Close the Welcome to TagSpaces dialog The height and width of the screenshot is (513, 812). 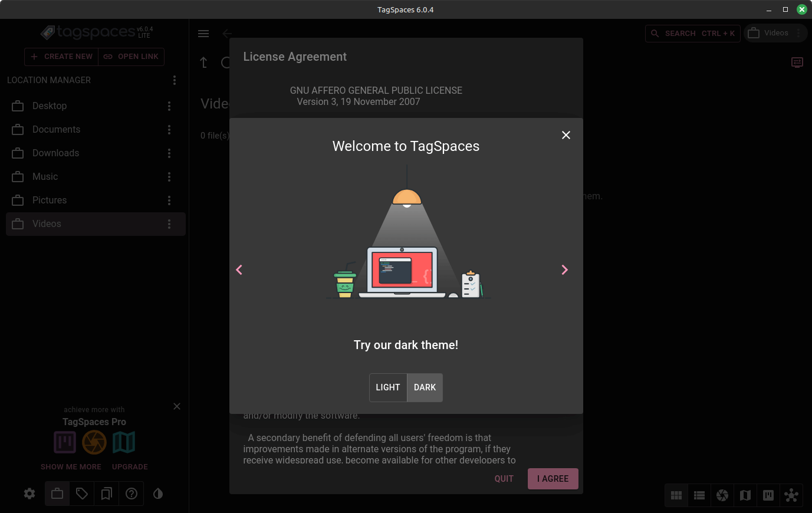tap(566, 135)
